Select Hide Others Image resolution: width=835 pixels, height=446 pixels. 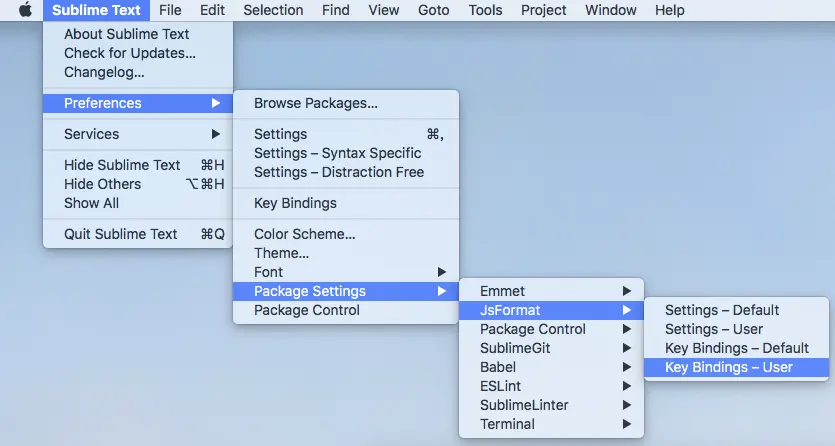(x=102, y=184)
